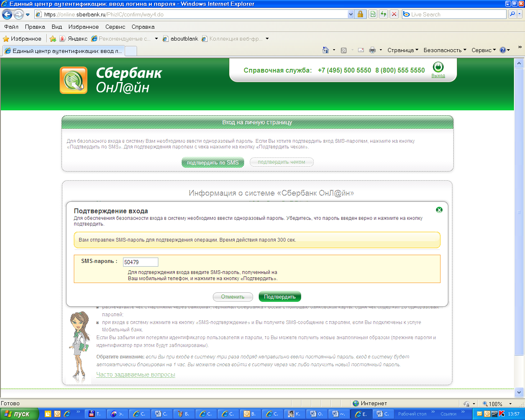
Task: Click the Add to Favorites Bar icon
Action: (53, 39)
